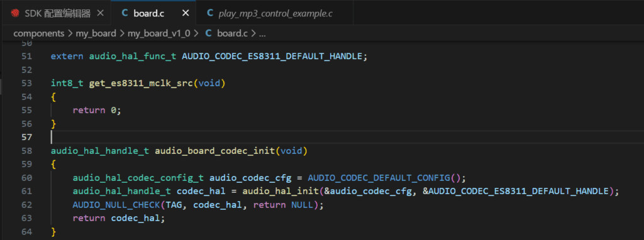Click the extern keyword on line 51
The width and height of the screenshot is (644, 240).
point(67,56)
